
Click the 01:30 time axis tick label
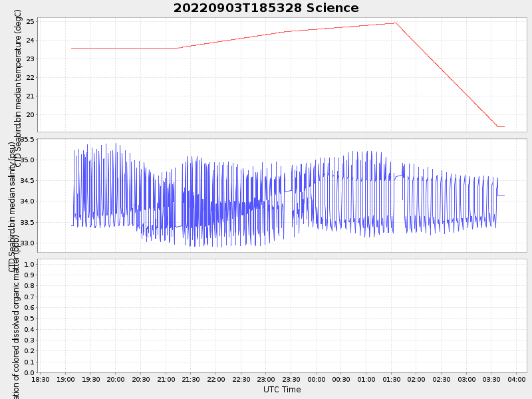pos(391,379)
